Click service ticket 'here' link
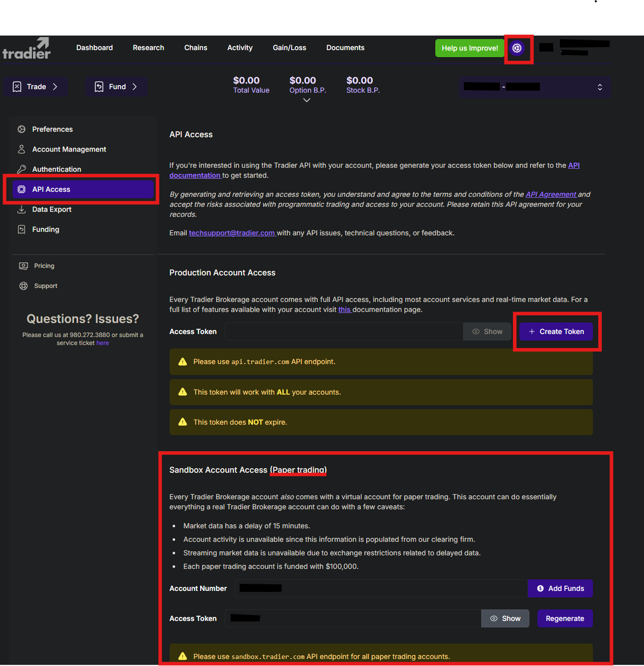The height and width of the screenshot is (666, 644). (x=103, y=343)
